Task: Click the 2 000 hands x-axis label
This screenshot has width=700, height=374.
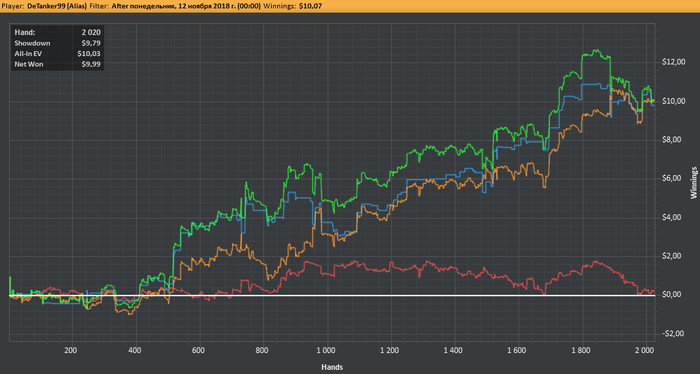Action: (645, 350)
